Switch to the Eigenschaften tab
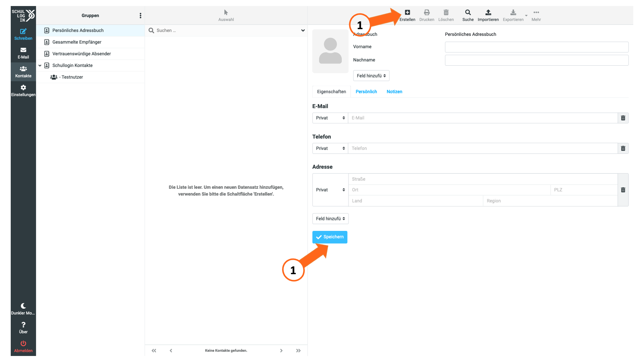This screenshot has width=644, height=362. click(331, 92)
